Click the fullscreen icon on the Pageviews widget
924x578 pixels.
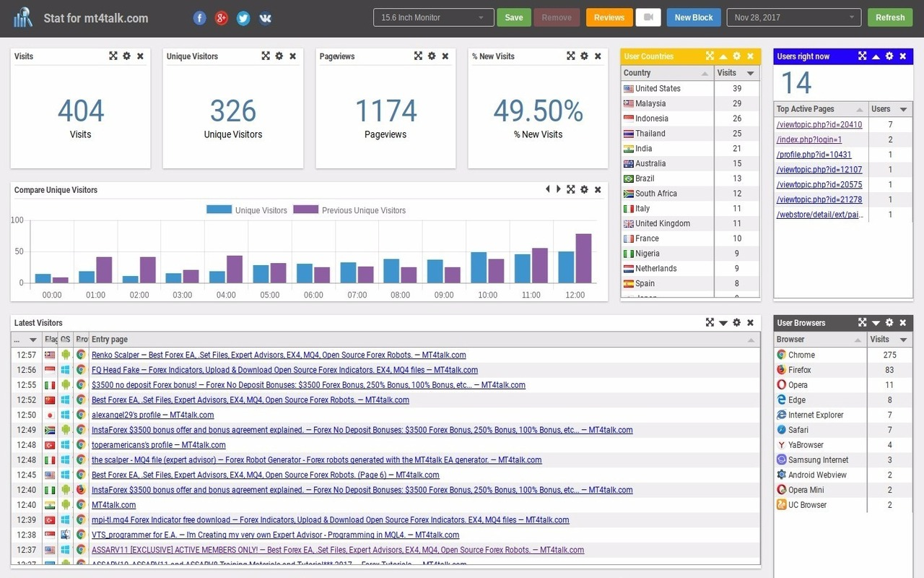click(419, 56)
